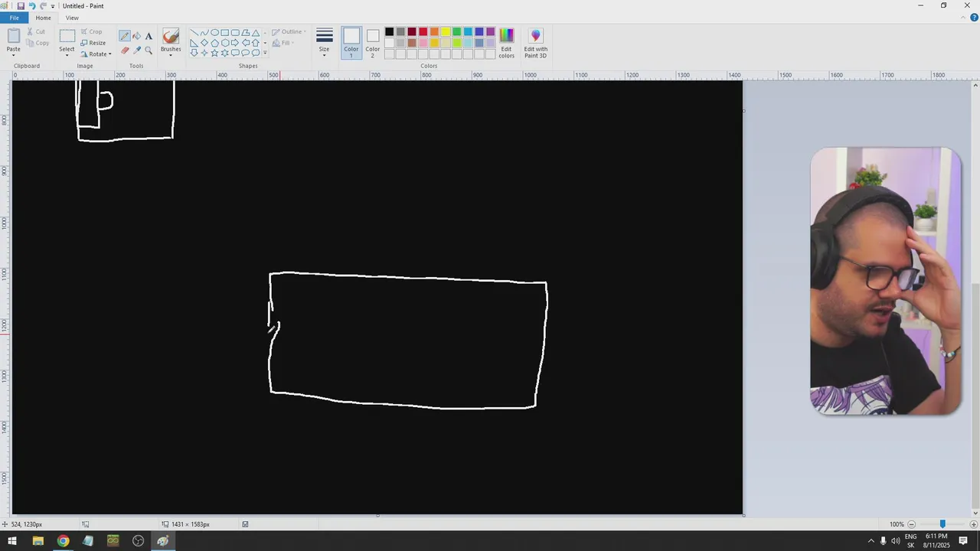The image size is (980, 551).
Task: Open Google Chrome from the taskbar
Action: [x=63, y=541]
